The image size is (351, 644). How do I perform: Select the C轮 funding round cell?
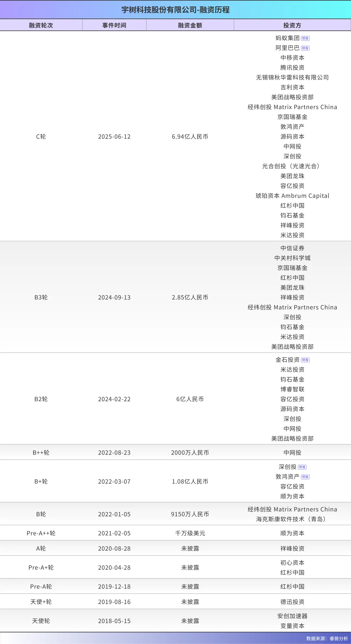41,137
